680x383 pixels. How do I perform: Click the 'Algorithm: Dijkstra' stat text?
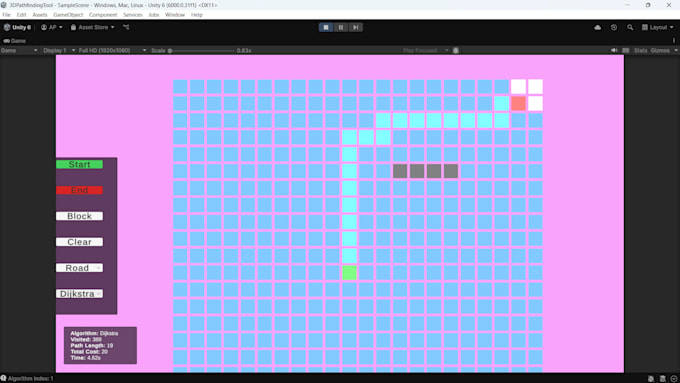(x=94, y=334)
